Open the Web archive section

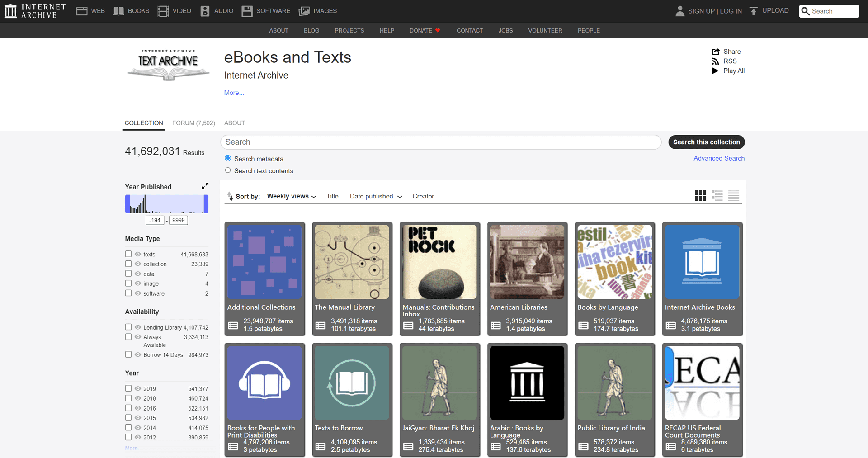(x=90, y=11)
